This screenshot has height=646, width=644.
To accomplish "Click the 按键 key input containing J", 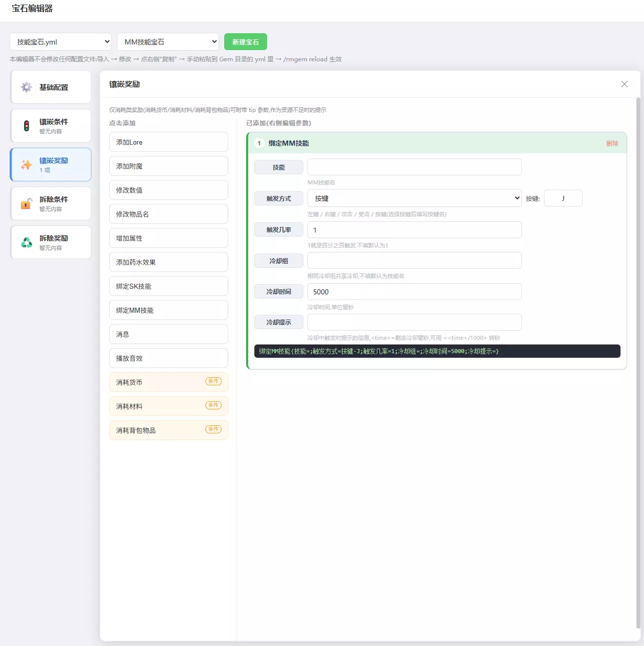I will 563,198.
